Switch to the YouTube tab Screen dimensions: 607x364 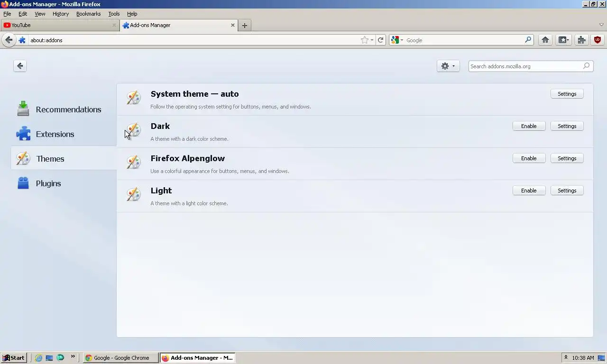point(59,25)
